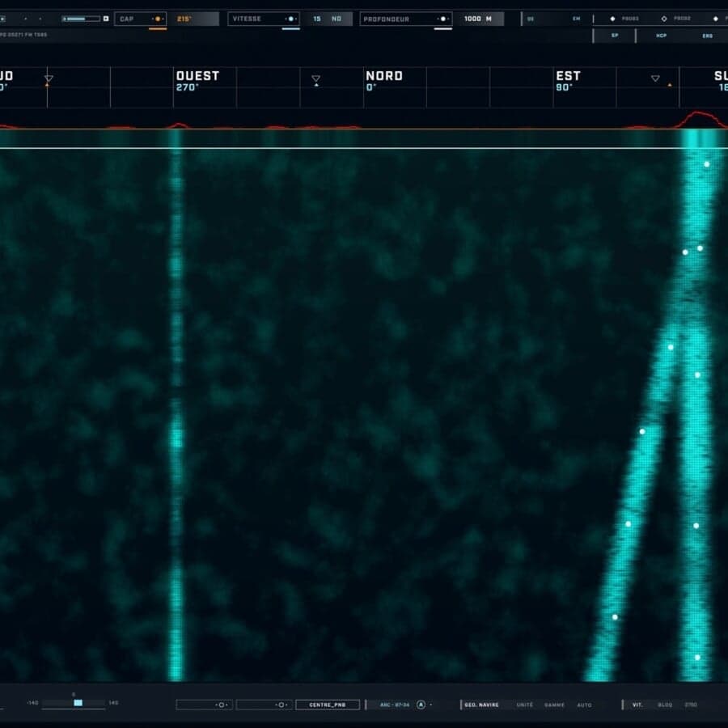Click the GEO. NAVIRE button
This screenshot has width=728, height=728.
click(x=482, y=705)
